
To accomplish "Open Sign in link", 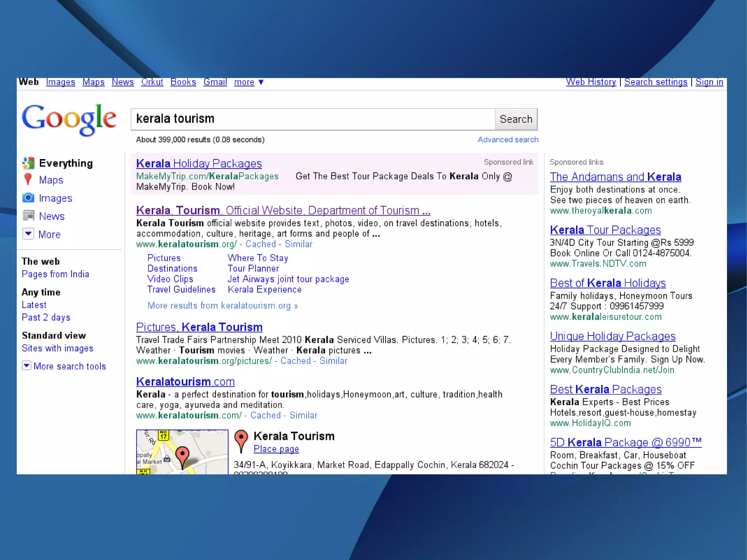I will pyautogui.click(x=709, y=82).
